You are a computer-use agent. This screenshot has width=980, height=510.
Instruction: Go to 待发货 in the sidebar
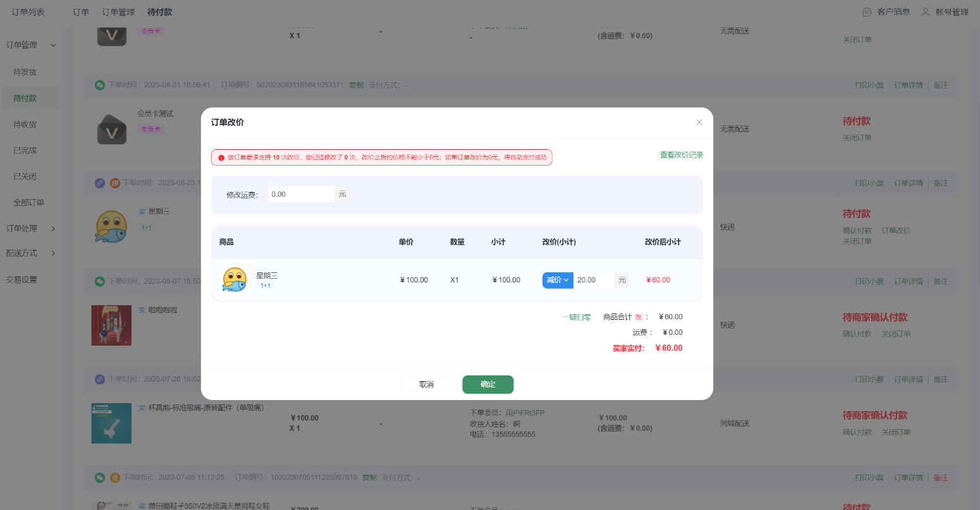tap(25, 72)
